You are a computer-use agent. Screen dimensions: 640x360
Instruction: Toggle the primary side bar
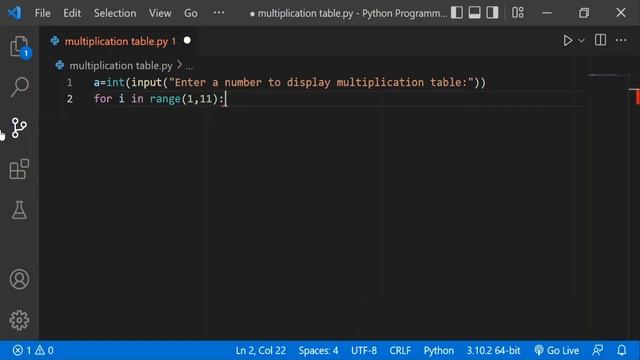pos(457,13)
